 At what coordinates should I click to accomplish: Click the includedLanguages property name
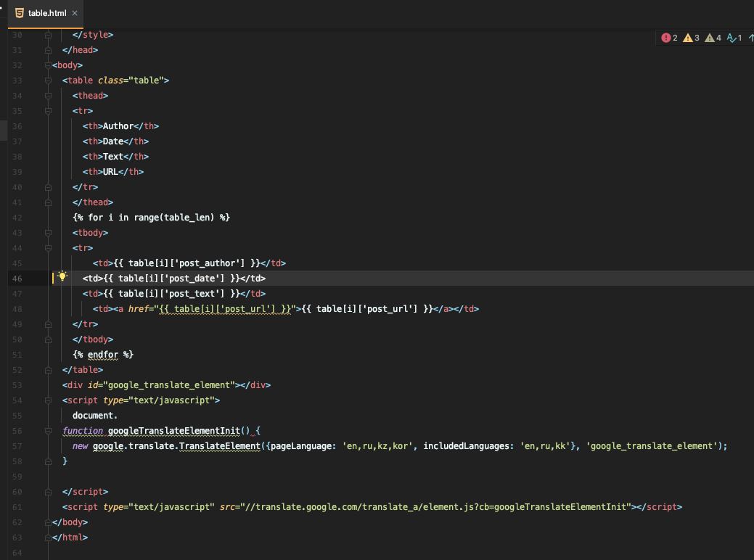click(x=468, y=446)
